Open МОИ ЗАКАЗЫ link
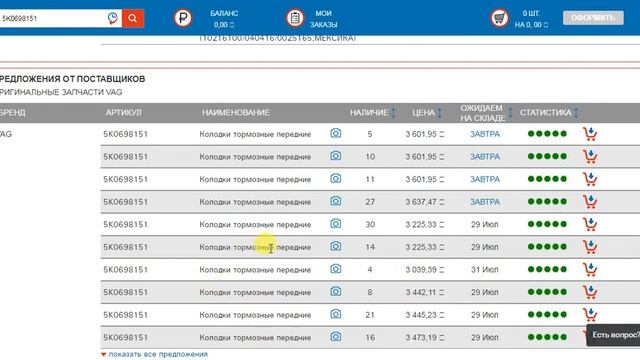This screenshot has width=640, height=360. click(323, 19)
